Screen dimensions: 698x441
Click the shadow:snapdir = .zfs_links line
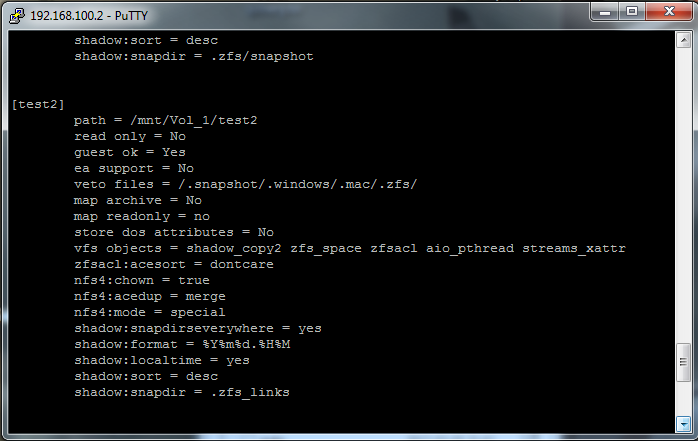pos(182,392)
